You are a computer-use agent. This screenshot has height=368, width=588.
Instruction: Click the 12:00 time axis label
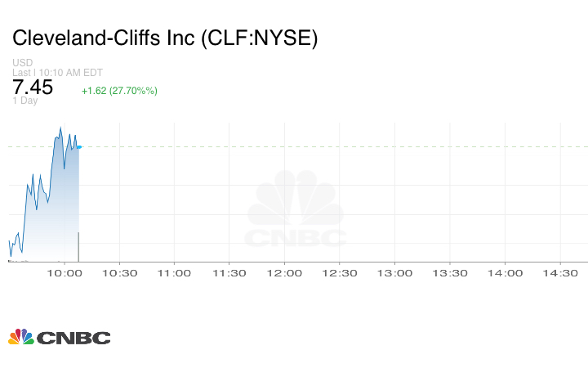click(284, 274)
